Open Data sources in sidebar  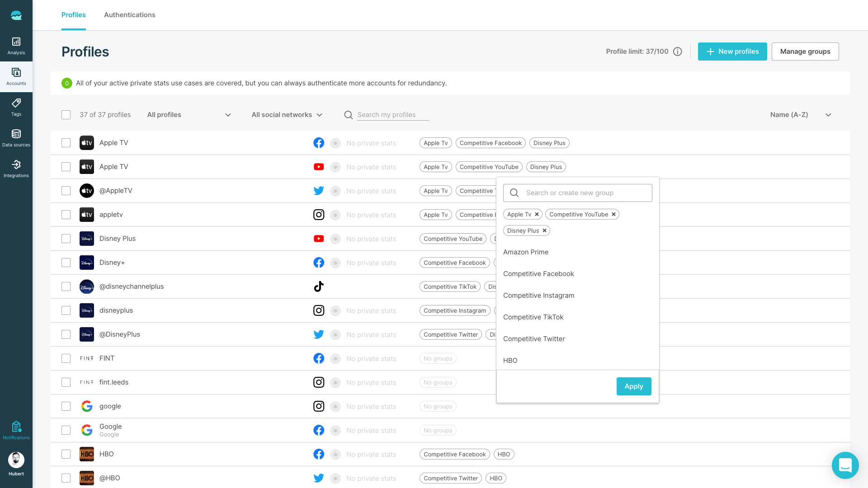click(x=16, y=138)
